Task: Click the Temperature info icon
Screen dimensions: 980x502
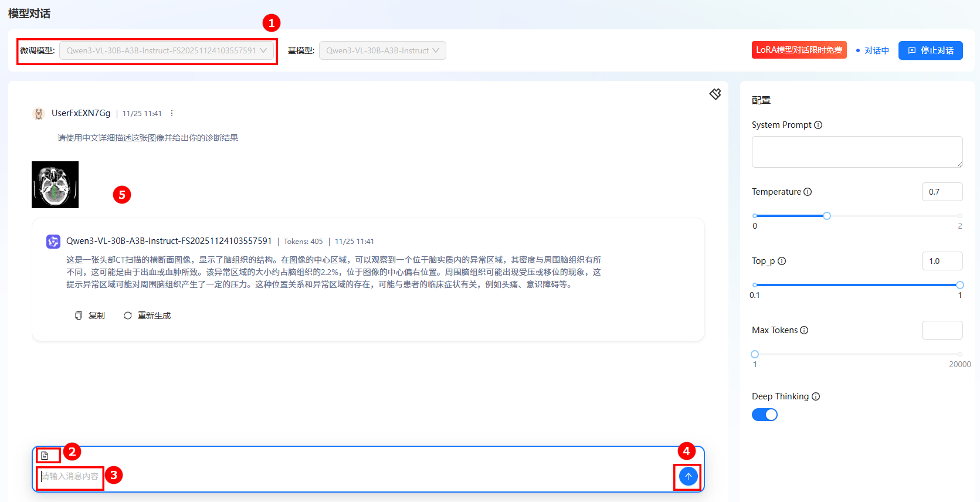Action: tap(808, 192)
